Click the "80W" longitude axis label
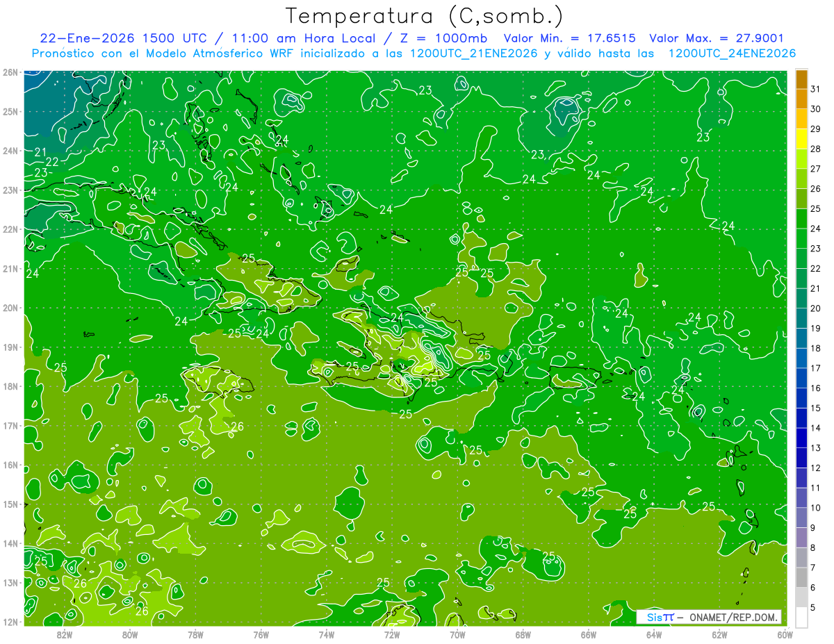 129,634
